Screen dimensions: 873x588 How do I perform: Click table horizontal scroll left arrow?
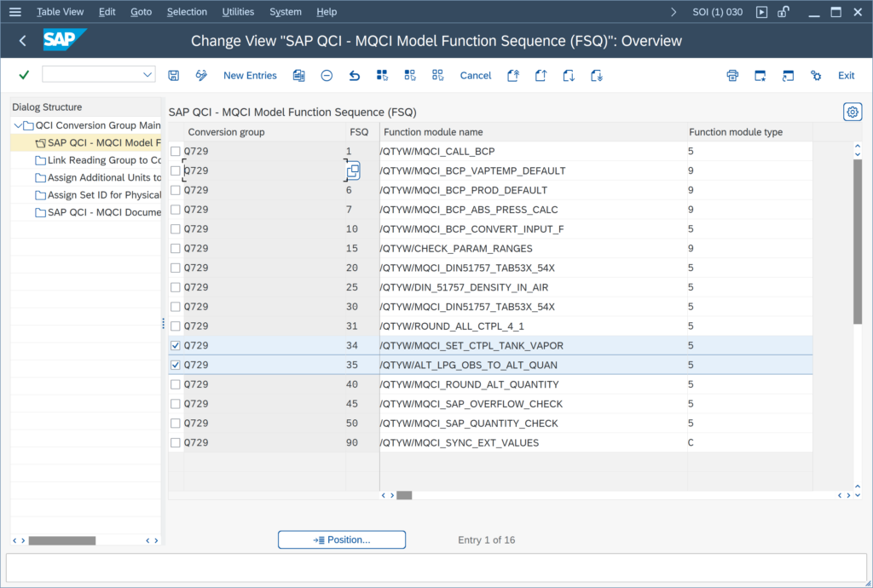coord(384,495)
